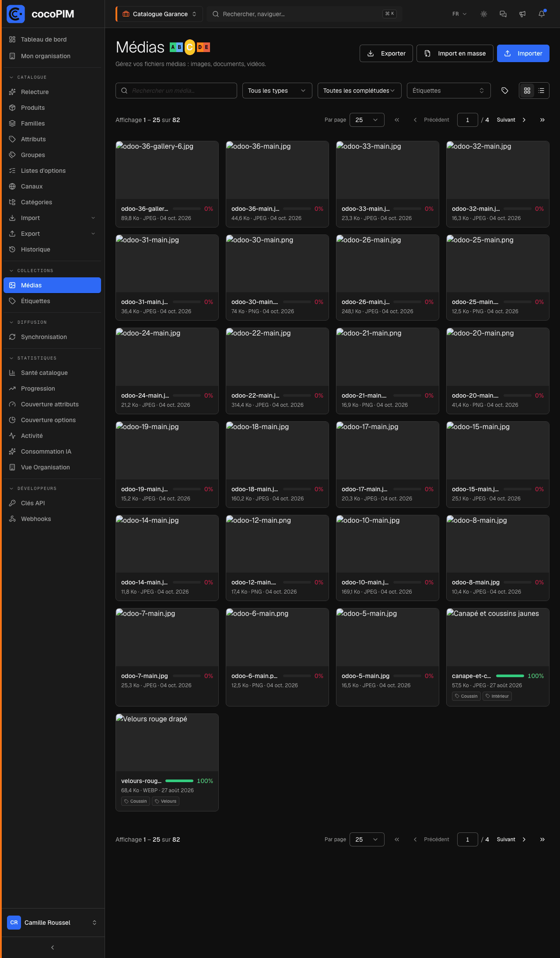Go to the first page double-chevron in top pagination
560x958 pixels.
[x=397, y=120]
